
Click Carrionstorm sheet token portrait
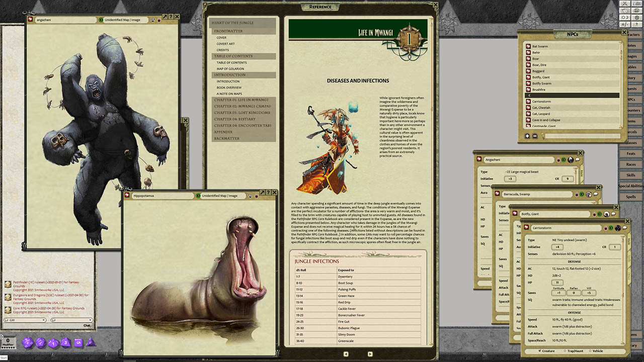pos(618,228)
